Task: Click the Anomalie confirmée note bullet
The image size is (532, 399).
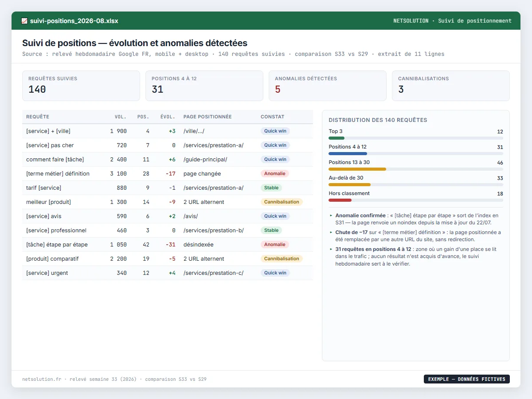Action: [416, 219]
